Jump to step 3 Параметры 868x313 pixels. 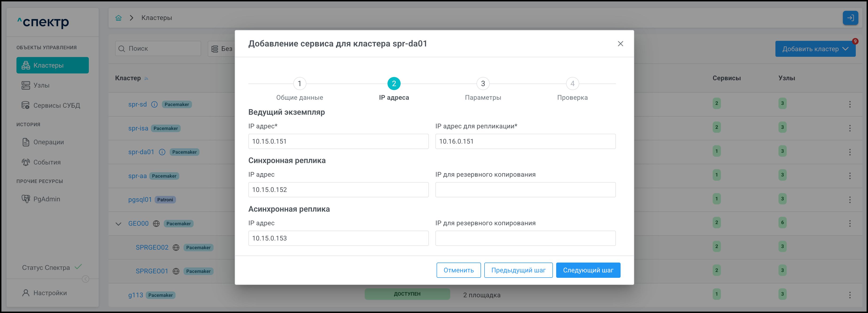[482, 84]
